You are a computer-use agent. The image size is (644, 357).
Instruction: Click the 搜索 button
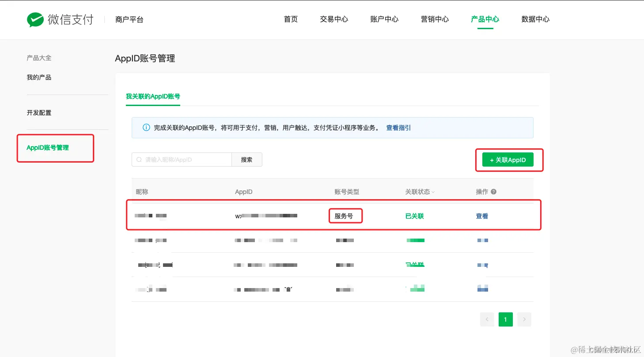click(247, 160)
